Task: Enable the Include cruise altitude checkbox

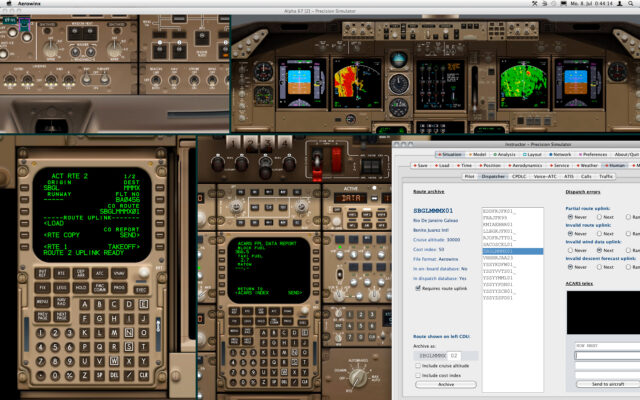Action: point(417,365)
